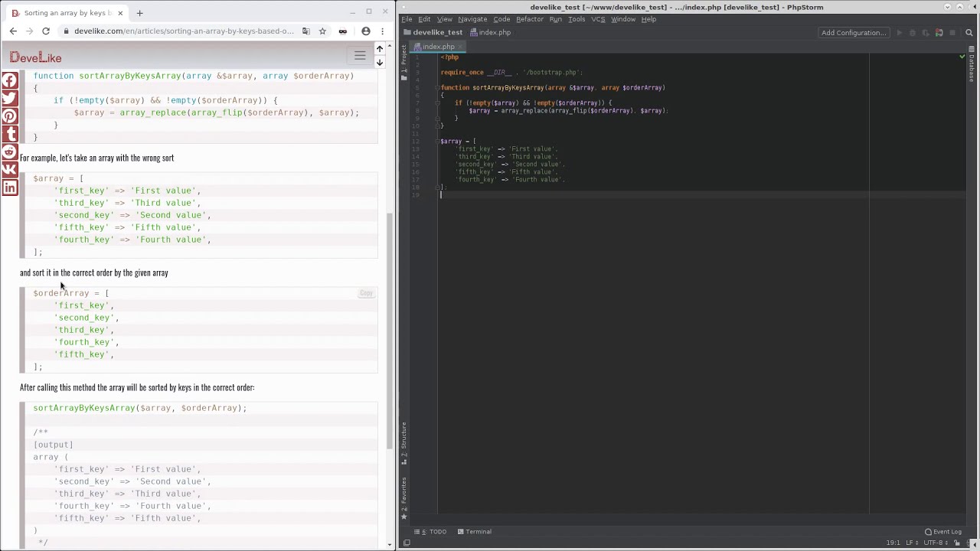Expand the DeveLike hamburger navigation menu
980x551 pixels.
[x=360, y=56]
